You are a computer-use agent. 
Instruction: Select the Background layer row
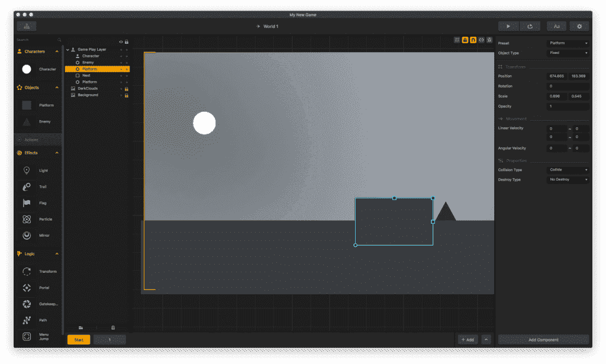point(98,95)
